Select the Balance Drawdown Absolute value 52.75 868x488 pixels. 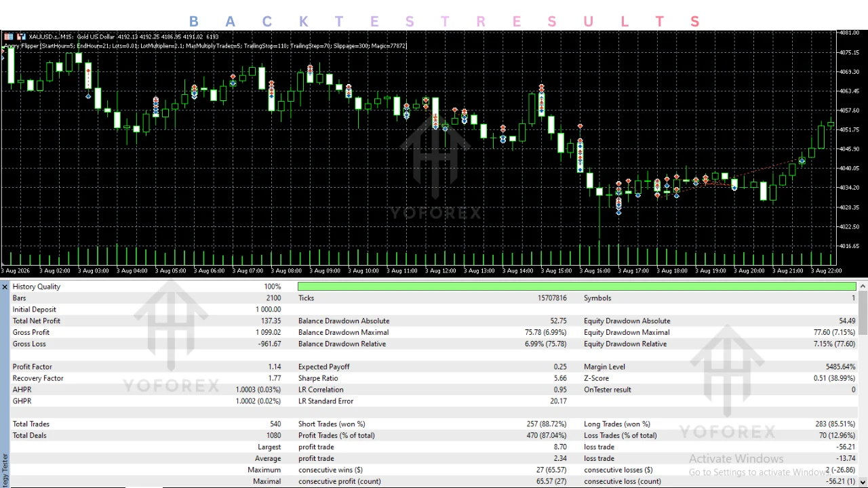558,321
